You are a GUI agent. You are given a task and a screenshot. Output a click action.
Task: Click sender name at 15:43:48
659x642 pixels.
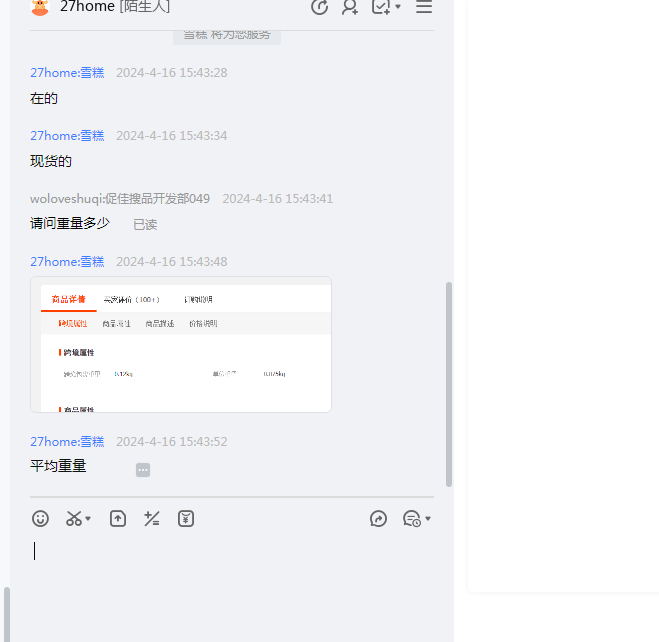67,262
